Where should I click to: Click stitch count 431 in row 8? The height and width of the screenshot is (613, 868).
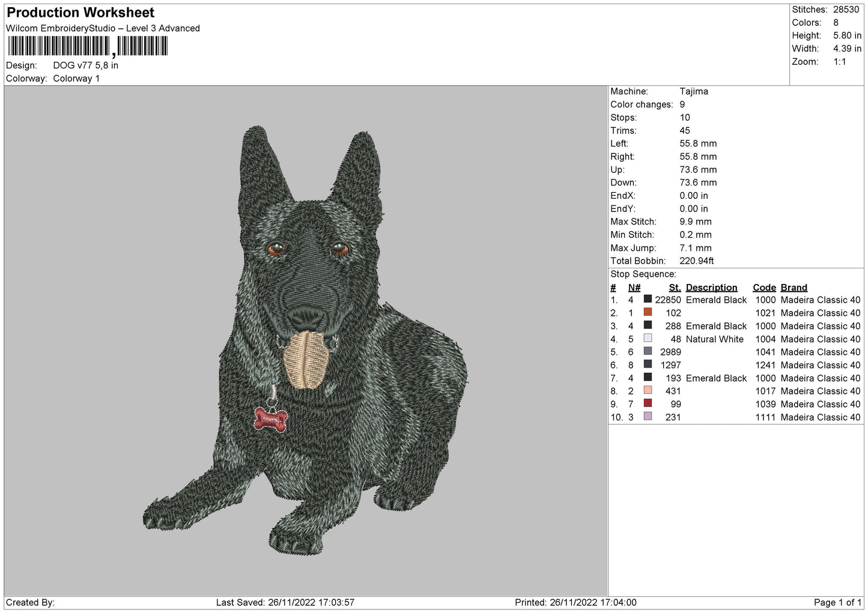point(673,391)
